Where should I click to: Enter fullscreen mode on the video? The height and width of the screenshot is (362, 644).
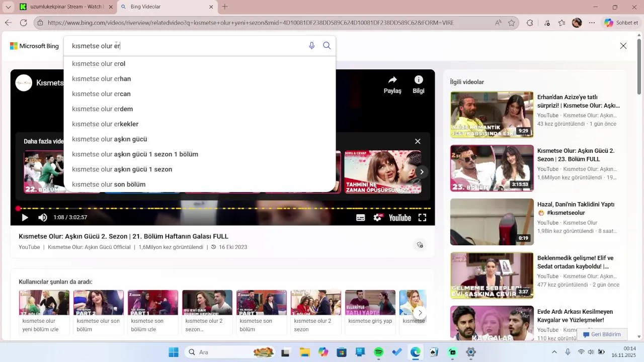click(423, 218)
